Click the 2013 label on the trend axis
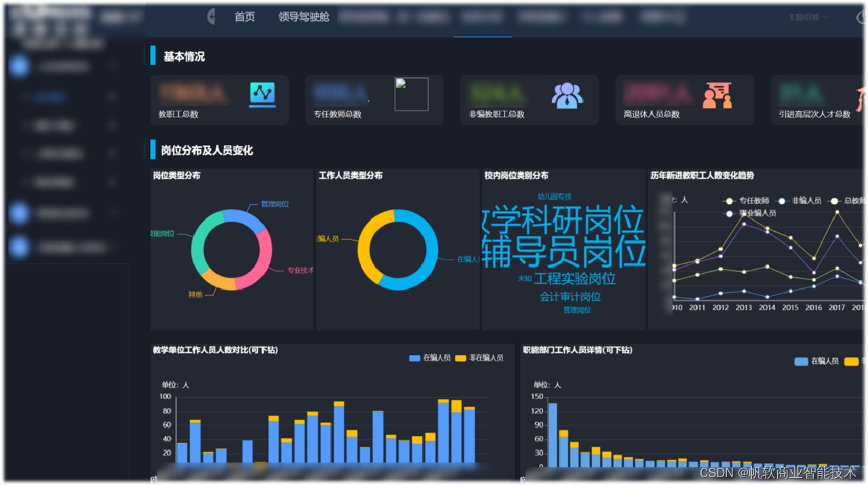The height and width of the screenshot is (486, 868). tap(744, 307)
